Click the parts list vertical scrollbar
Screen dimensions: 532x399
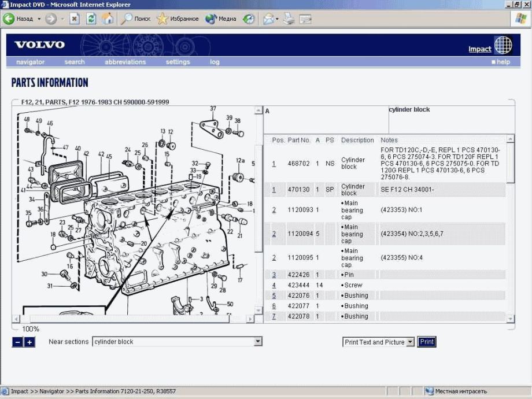(510, 231)
